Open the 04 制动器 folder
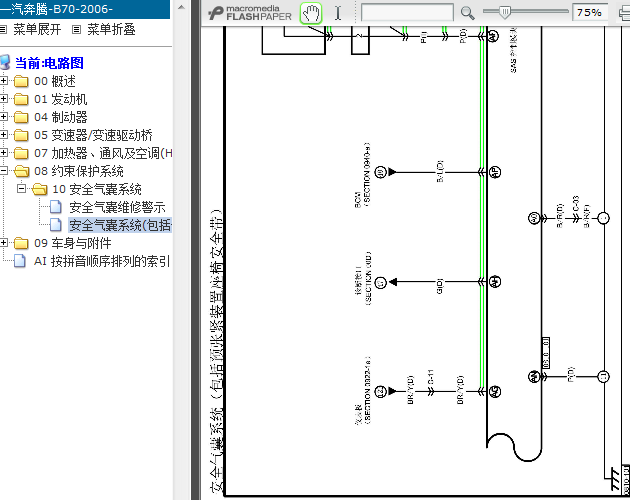 [x=61, y=117]
